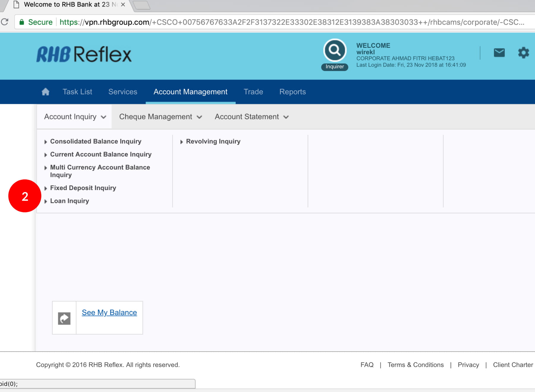Open the Reports tab
This screenshot has width=535, height=392.
click(292, 92)
